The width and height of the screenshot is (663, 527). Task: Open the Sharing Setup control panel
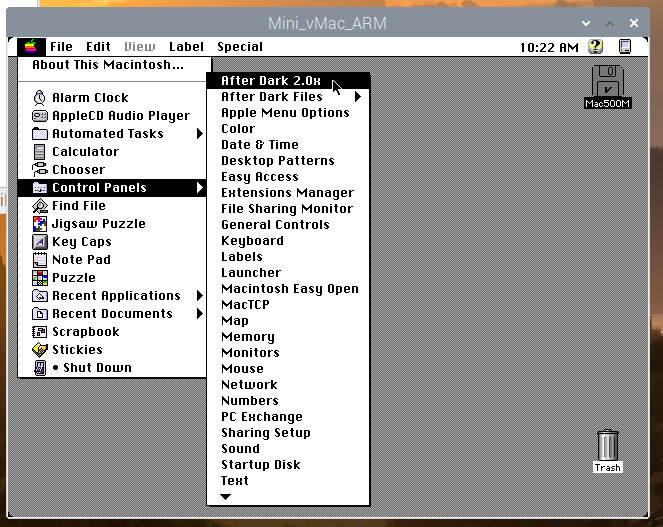click(288, 433)
